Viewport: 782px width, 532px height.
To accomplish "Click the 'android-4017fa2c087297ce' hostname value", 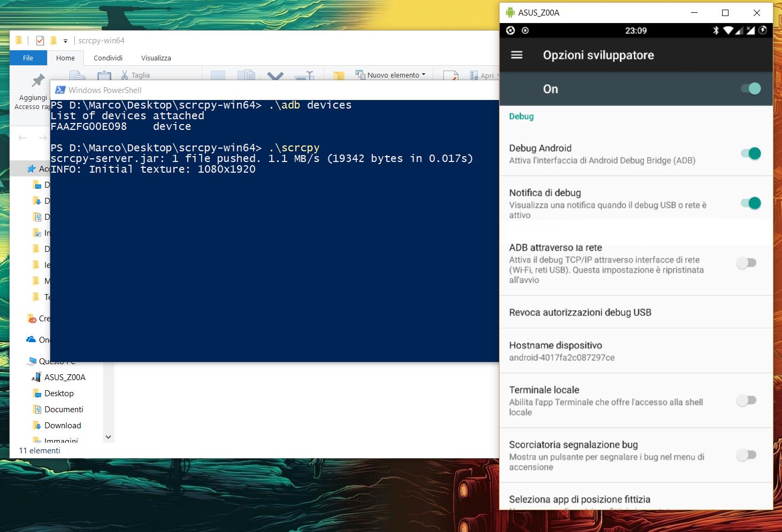I will pos(562,357).
